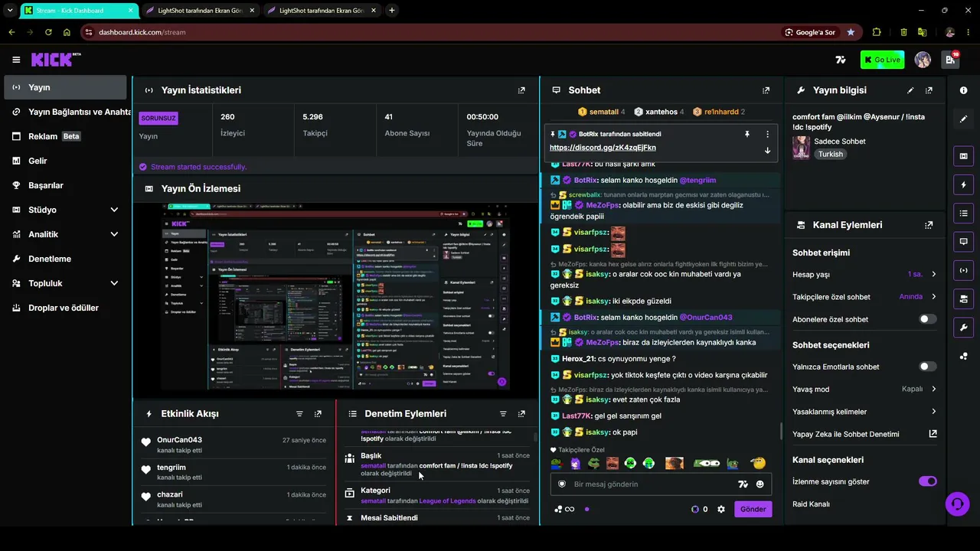Open Yapay Zeka ile Sohbet Denetimi link
Viewport: 980px width, 551px height.
click(x=864, y=434)
